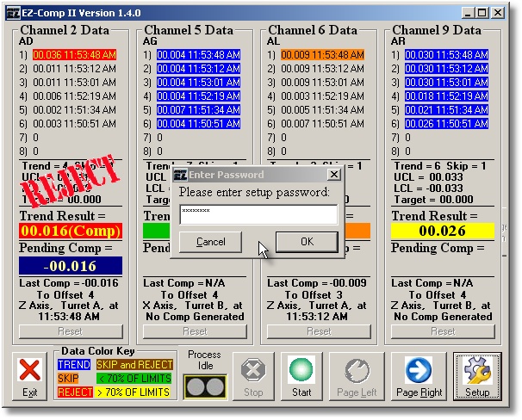
Task: Click the Channel 9 Data AR label
Action: click(x=398, y=41)
